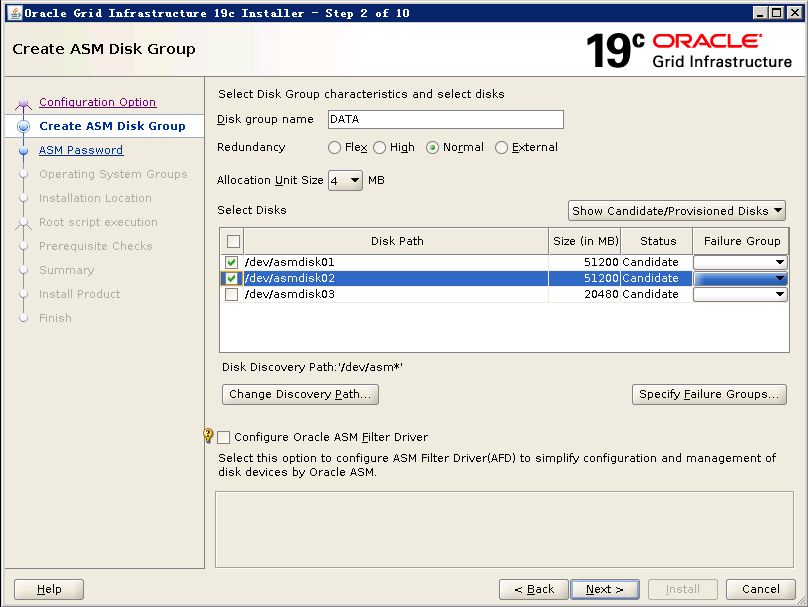Uncheck the /dev/asmdisk02 disk checkbox
Viewport: 808px width, 607px height.
tap(232, 278)
